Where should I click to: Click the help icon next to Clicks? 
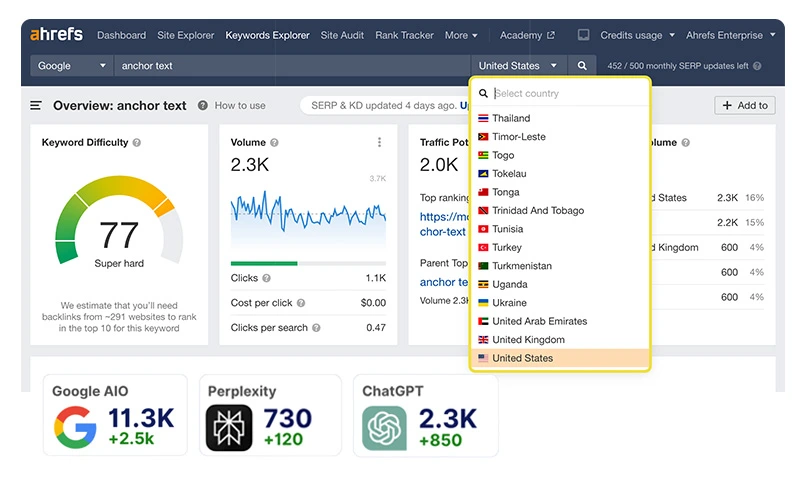266,278
